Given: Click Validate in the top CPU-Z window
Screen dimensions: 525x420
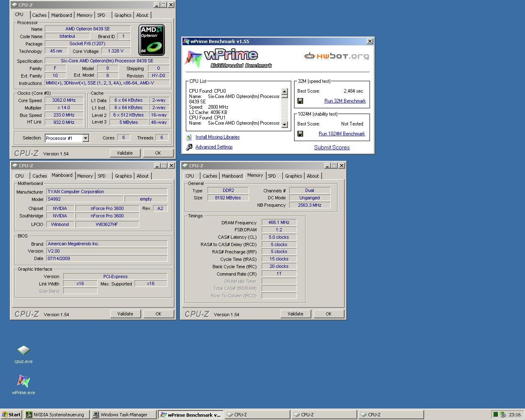Looking at the screenshot, I should coord(125,153).
